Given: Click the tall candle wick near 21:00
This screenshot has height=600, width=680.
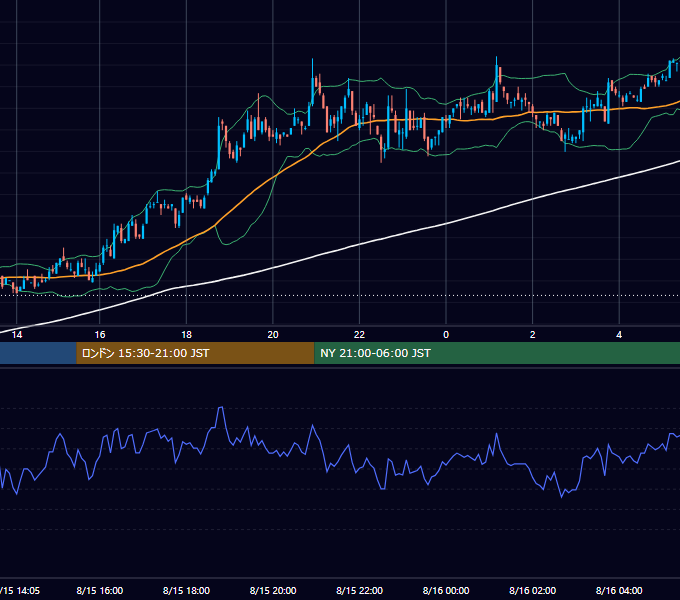Looking at the screenshot, I should click(312, 69).
